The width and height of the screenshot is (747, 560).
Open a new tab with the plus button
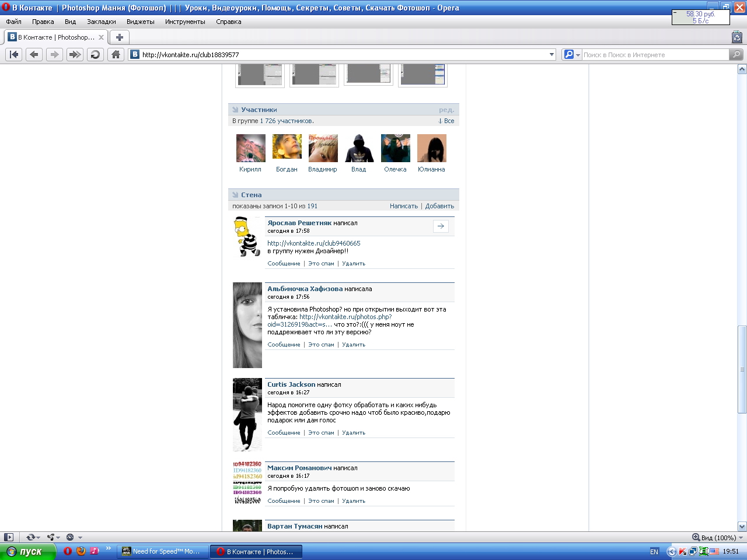pyautogui.click(x=120, y=37)
